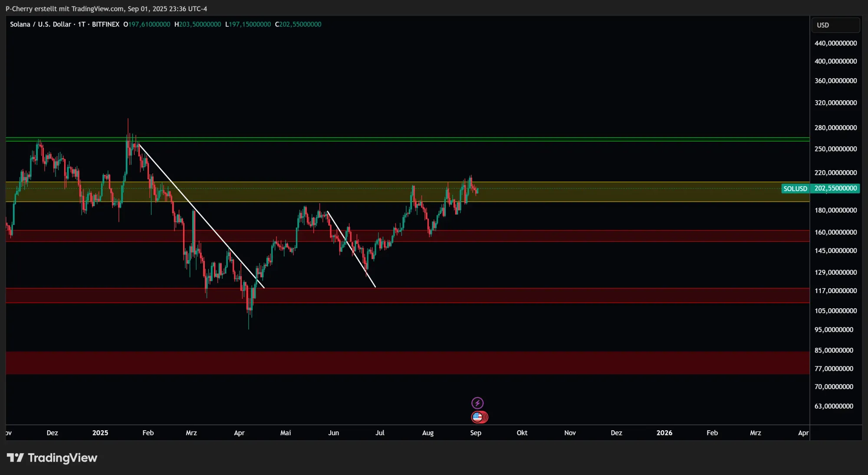Click the 2026 year label on time axis

(x=664, y=433)
